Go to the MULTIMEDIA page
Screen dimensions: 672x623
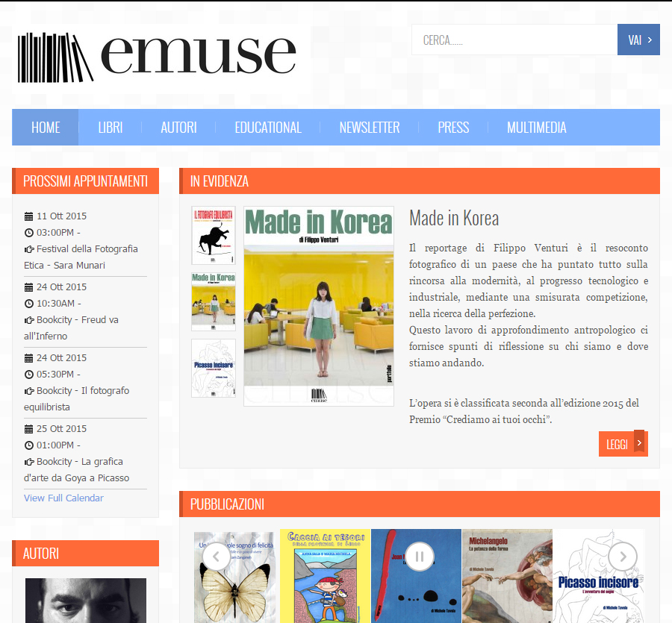(x=536, y=128)
